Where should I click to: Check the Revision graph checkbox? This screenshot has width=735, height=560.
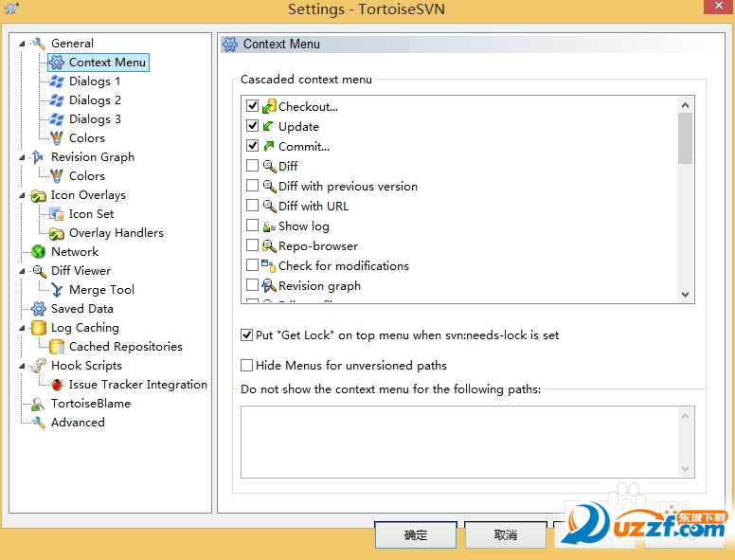click(x=252, y=284)
